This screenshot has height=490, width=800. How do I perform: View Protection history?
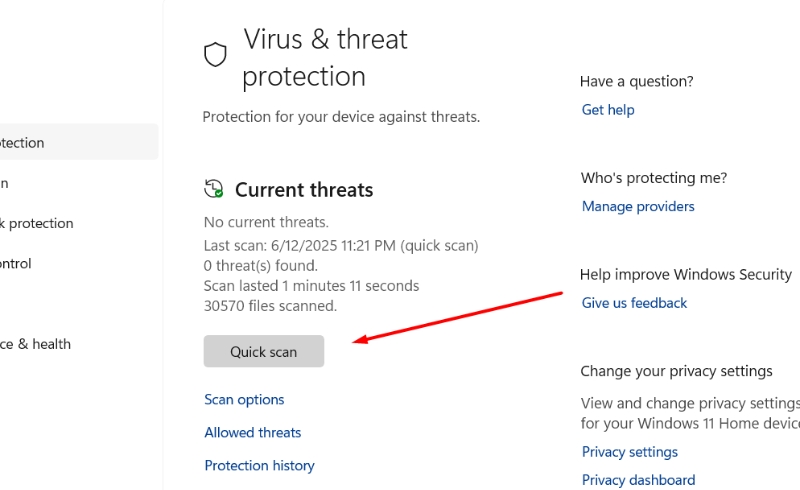coord(259,466)
